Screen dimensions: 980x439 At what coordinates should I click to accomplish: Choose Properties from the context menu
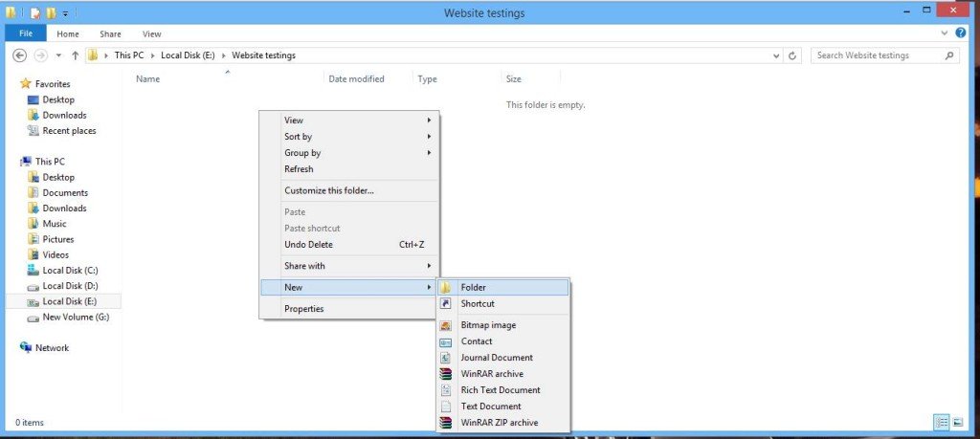click(x=349, y=309)
